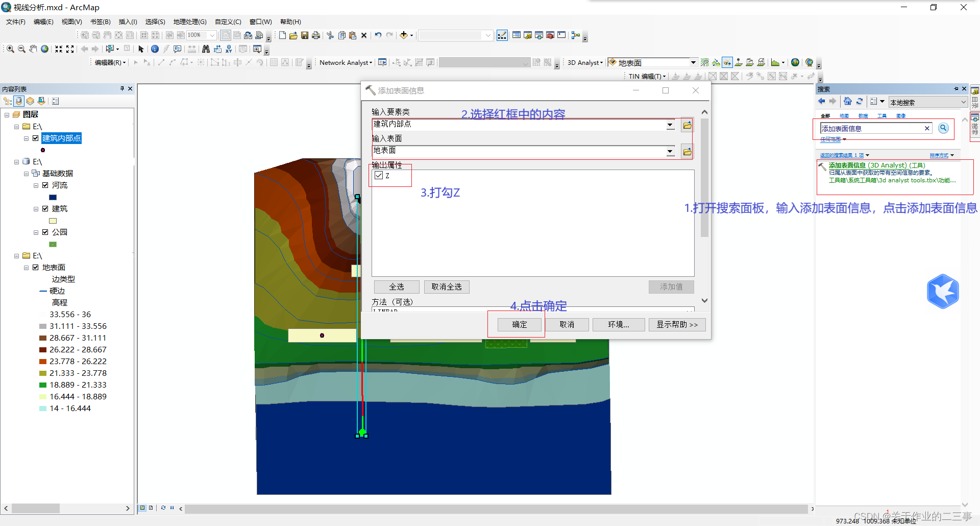Open the 文件(F) menu
The image size is (980, 526).
point(16,21)
